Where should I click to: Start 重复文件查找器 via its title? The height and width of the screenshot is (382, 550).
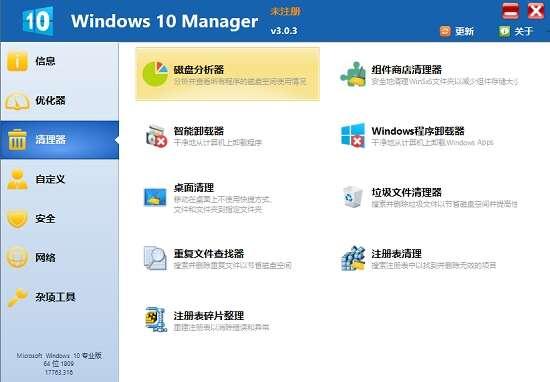click(209, 253)
